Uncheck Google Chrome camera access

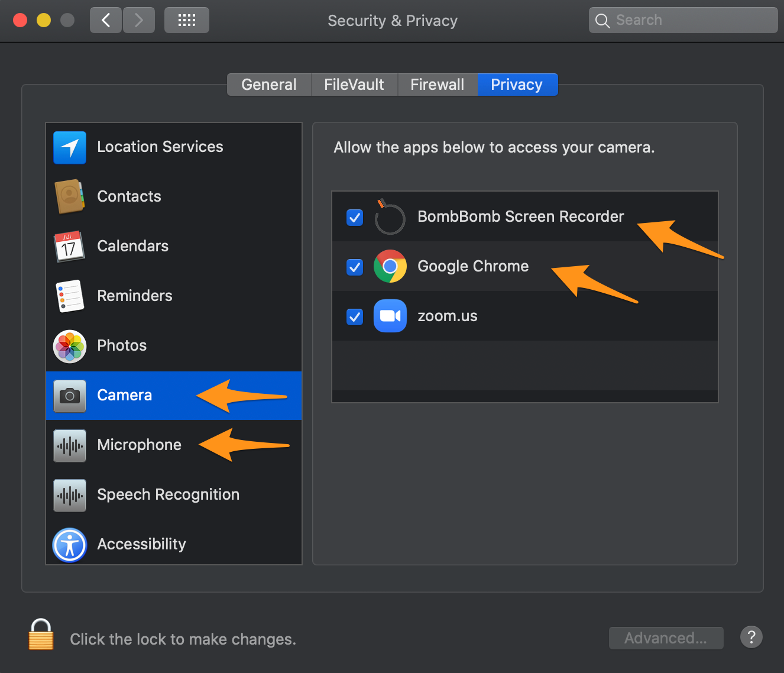[355, 267]
